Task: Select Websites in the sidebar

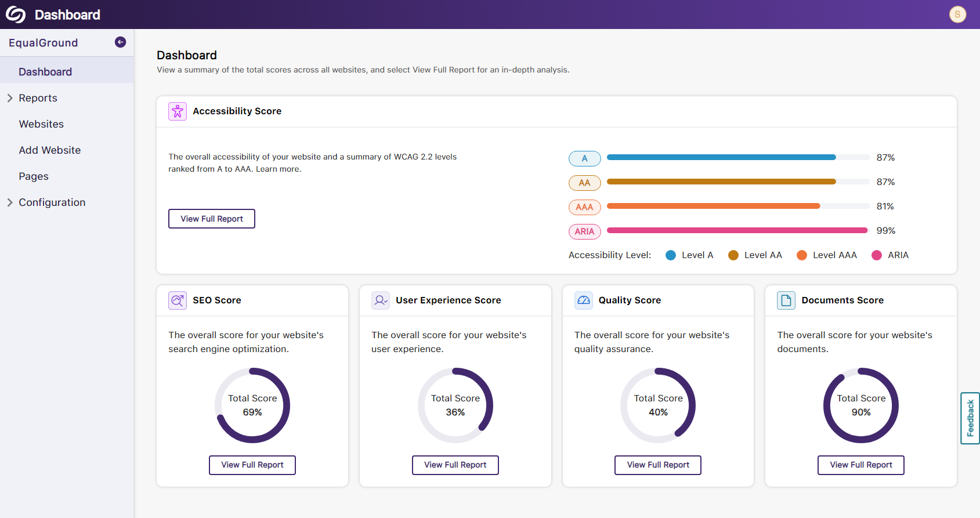Action: click(x=41, y=124)
